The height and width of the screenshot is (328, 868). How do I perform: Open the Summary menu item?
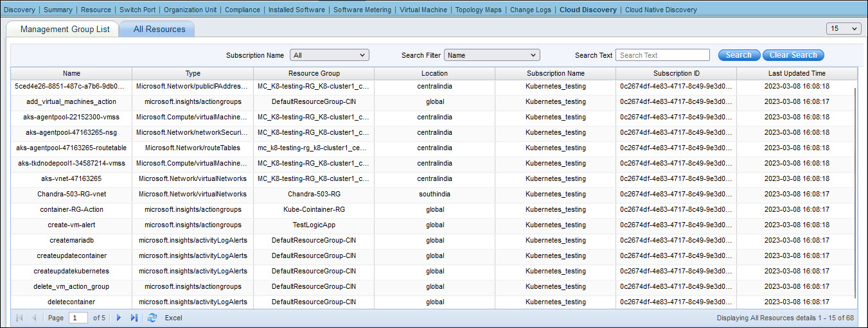(58, 10)
